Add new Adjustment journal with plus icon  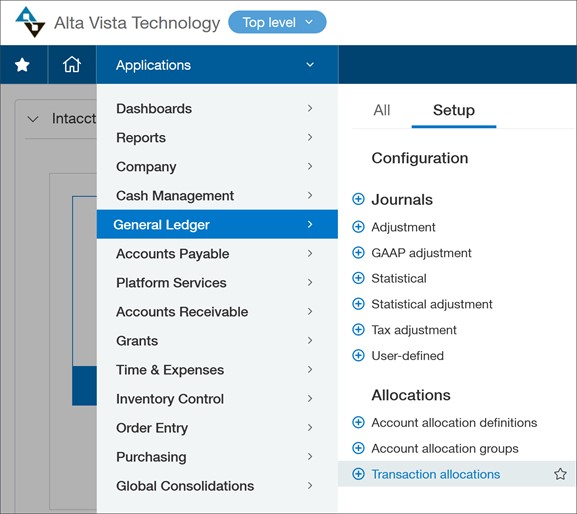click(358, 227)
